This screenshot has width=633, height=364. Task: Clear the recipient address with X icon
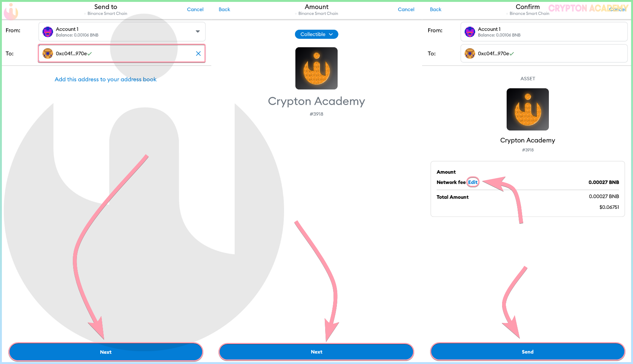[198, 54]
